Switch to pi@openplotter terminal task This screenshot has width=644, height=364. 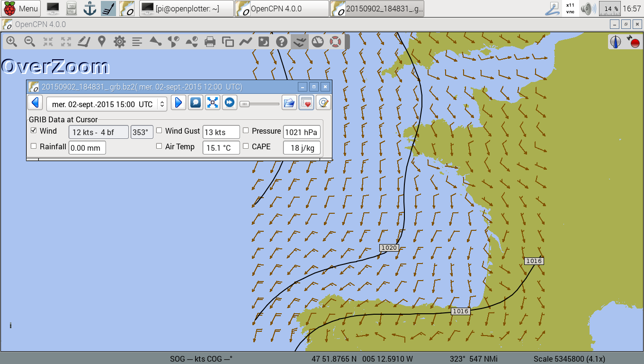pos(187,9)
